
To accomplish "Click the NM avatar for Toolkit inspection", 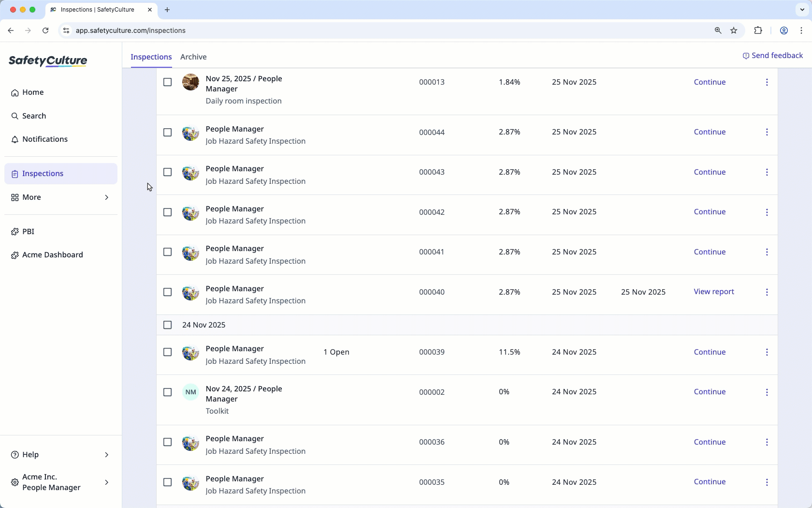I will click(190, 392).
